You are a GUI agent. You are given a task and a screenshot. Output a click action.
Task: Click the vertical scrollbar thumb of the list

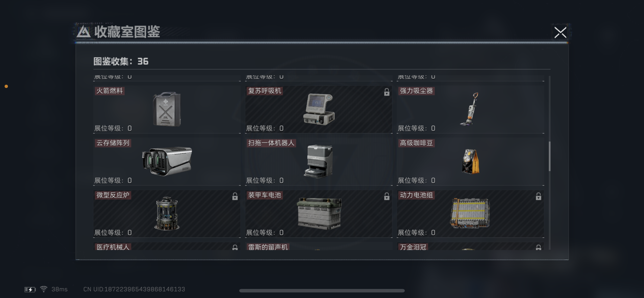(549, 156)
